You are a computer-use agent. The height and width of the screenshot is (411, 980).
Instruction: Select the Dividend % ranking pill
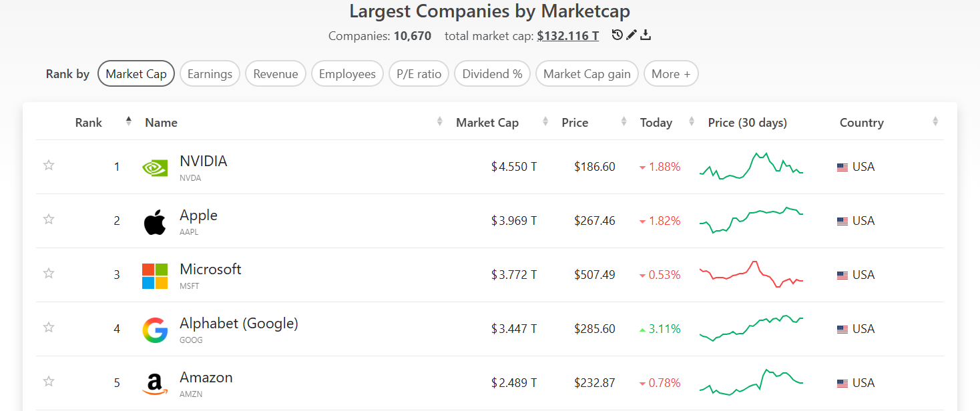[x=492, y=74]
